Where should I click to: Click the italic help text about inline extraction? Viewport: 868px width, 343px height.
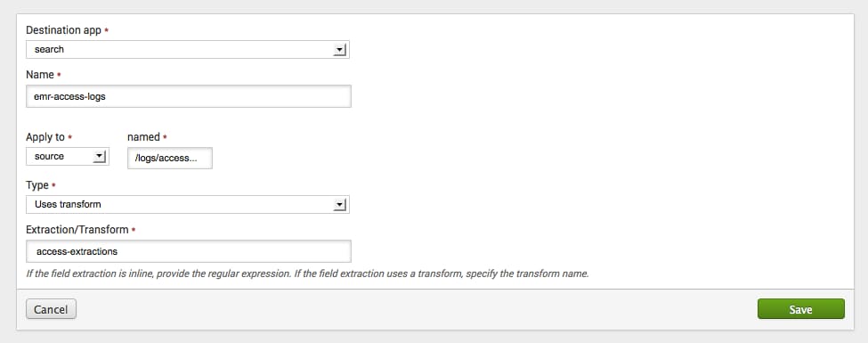(307, 274)
